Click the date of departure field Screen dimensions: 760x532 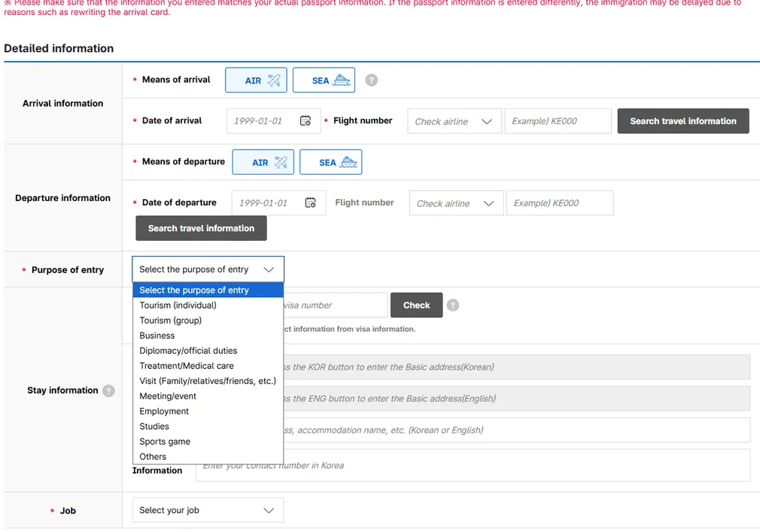278,202
